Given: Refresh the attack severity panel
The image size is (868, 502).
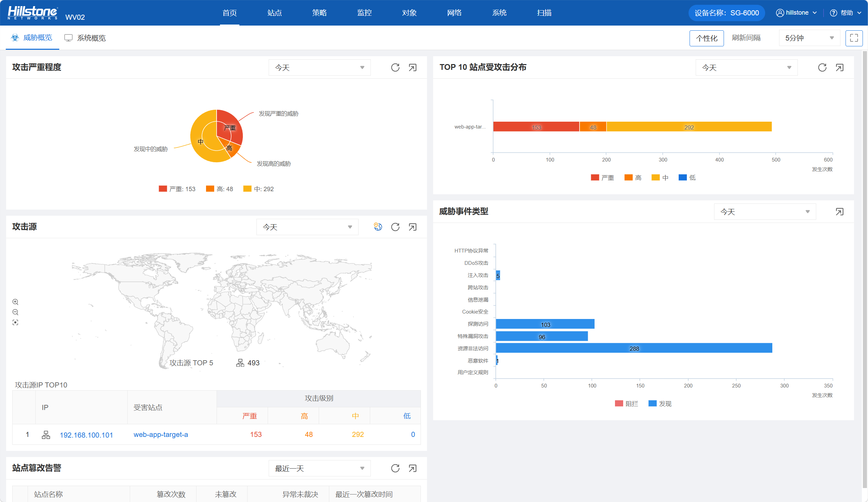Looking at the screenshot, I should (x=395, y=67).
